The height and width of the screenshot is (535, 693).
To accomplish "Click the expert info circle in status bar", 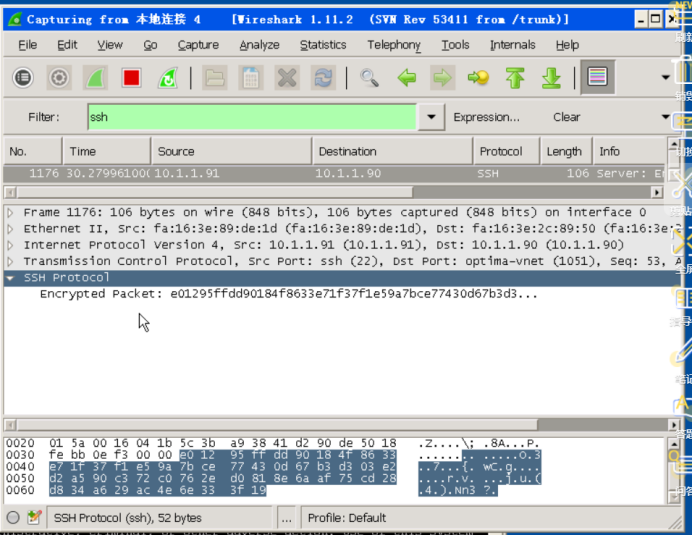I will coord(13,517).
